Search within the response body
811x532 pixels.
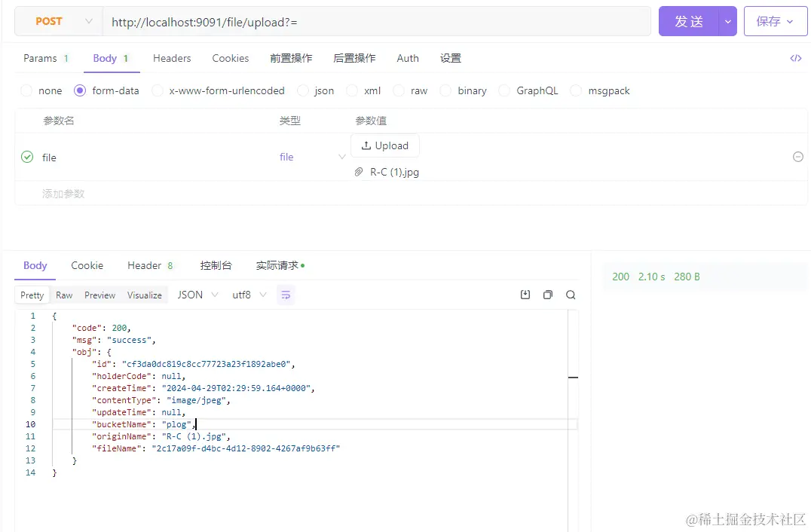pyautogui.click(x=571, y=295)
